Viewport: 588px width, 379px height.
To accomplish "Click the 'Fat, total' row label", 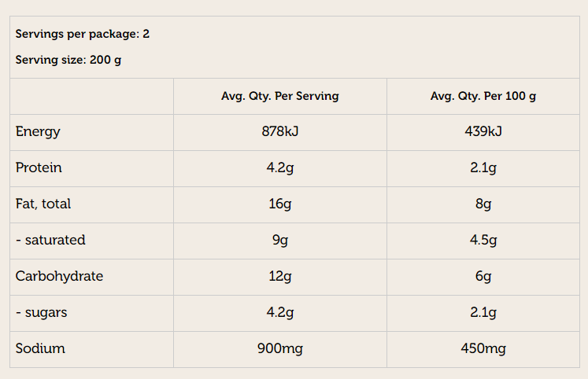I will (x=43, y=204).
